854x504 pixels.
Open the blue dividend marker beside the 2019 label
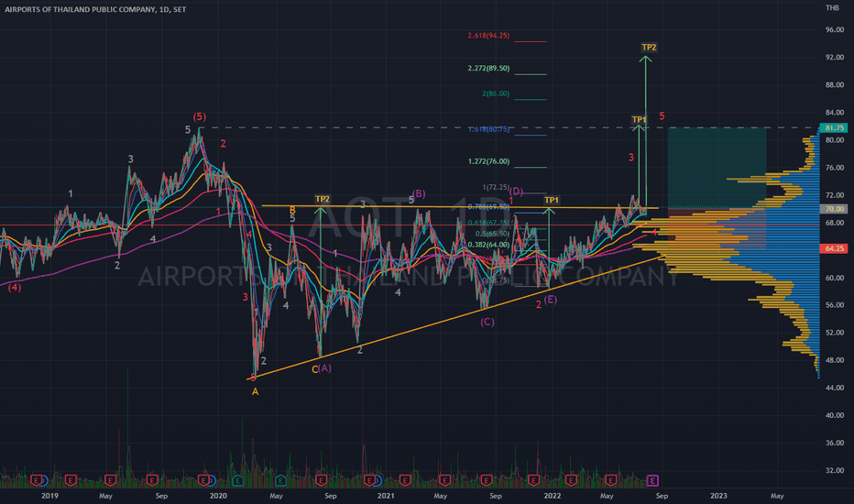(x=45, y=480)
